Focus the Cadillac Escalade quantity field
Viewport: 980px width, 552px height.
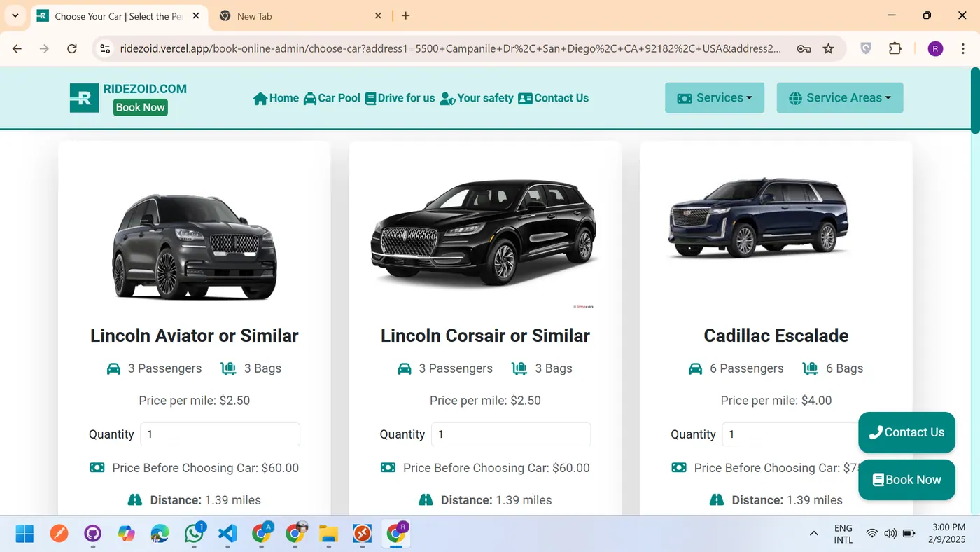click(x=791, y=434)
